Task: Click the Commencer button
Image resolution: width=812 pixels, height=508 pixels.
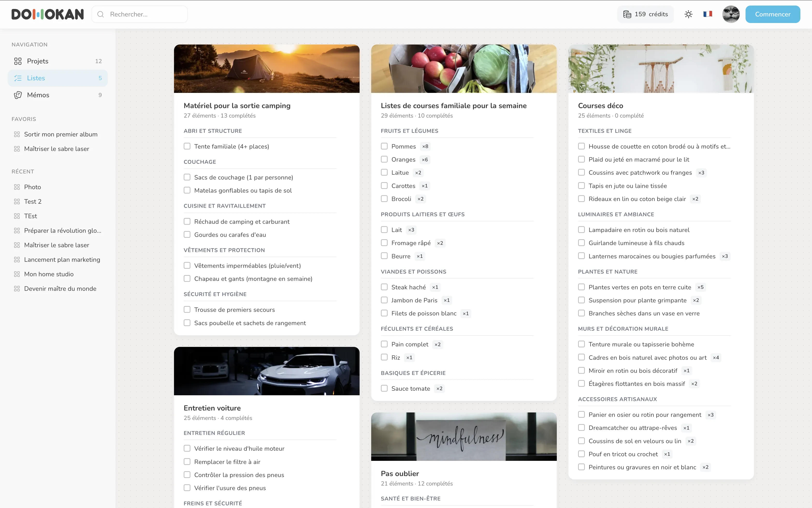Action: [x=772, y=14]
